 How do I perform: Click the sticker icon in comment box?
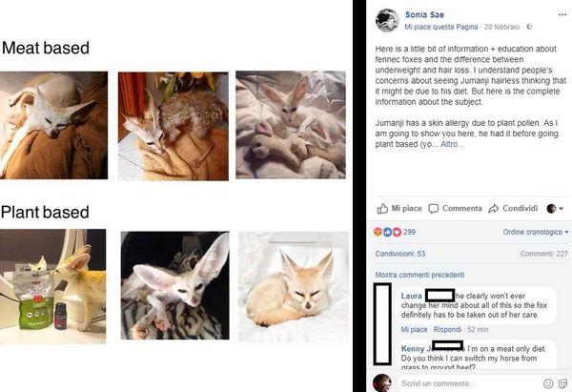[562, 382]
